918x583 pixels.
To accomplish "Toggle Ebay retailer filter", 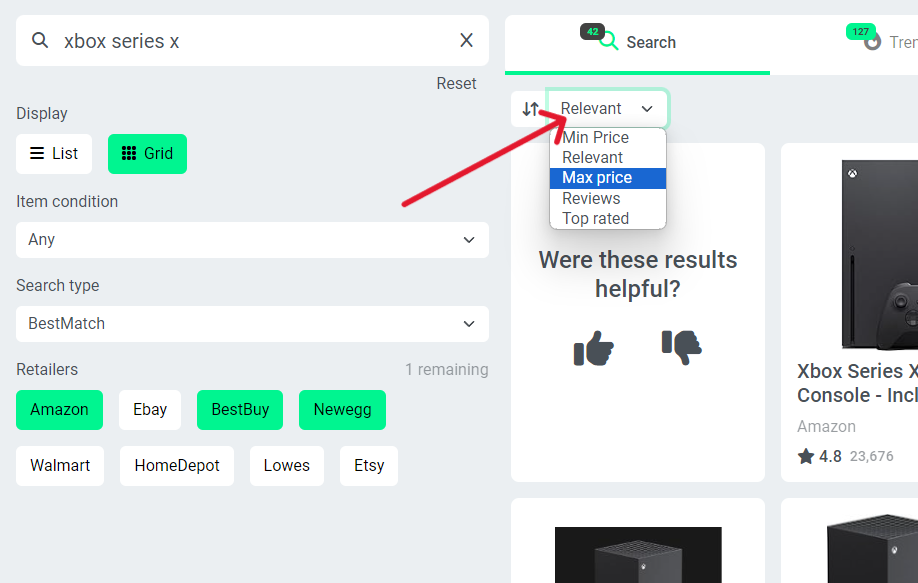I will 150,410.
